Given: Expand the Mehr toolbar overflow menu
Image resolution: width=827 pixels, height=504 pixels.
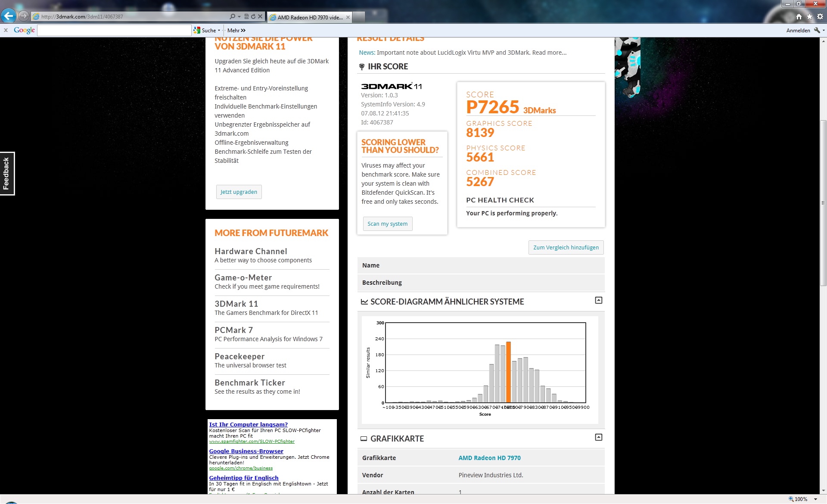Looking at the screenshot, I should tap(236, 30).
